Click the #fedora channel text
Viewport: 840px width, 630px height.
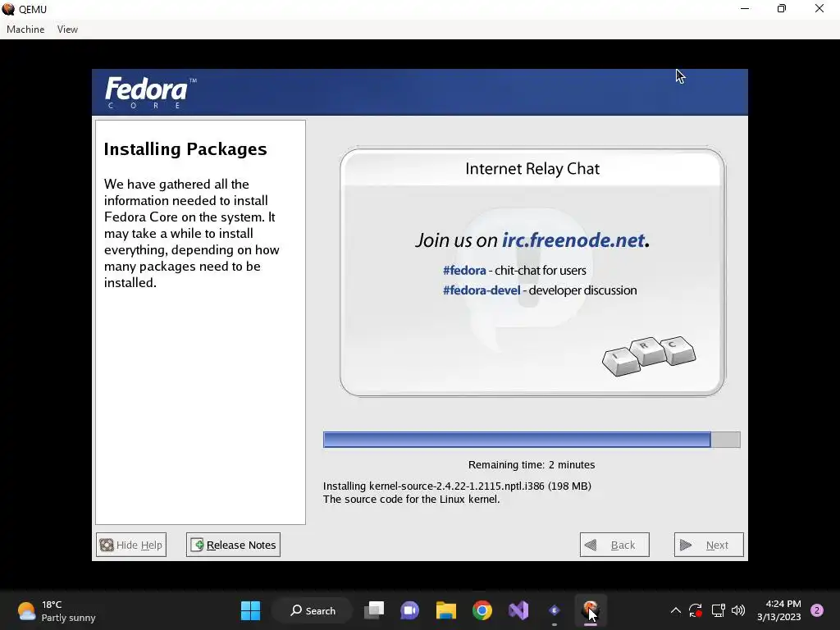(x=464, y=271)
